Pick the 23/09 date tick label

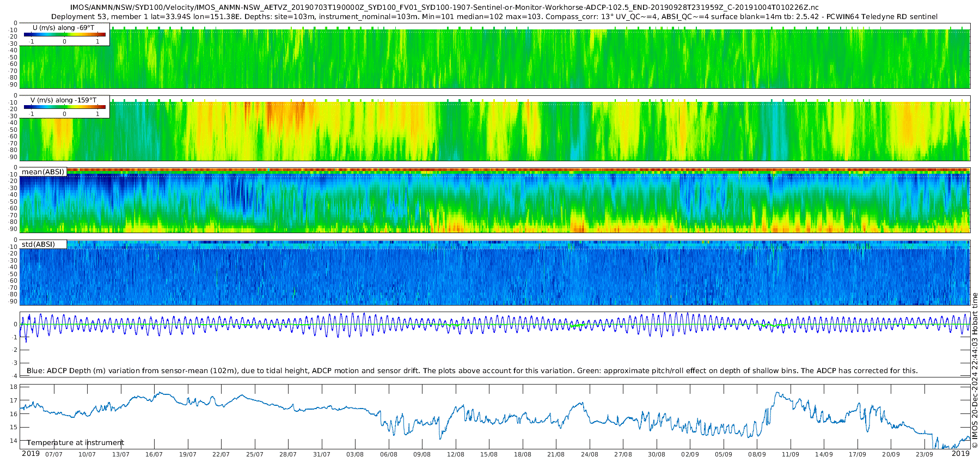pos(924,454)
